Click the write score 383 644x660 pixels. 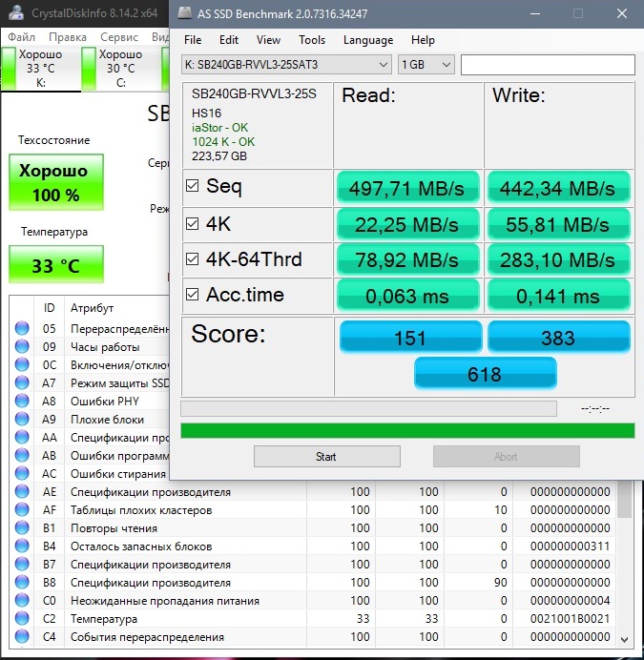[558, 338]
